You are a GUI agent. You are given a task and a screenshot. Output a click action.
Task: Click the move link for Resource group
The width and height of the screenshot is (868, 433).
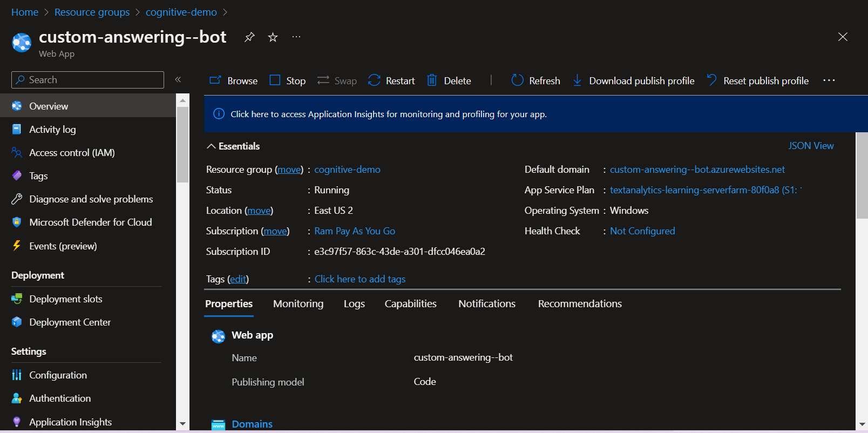coord(289,170)
